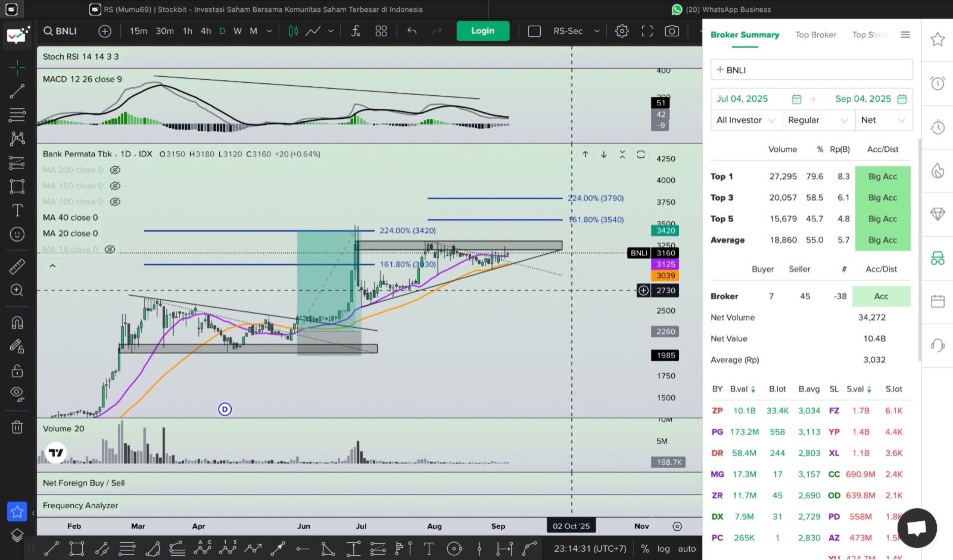Screen dimensions: 953x560
Task: Toggle hide all drawings eye icon
Action: (17, 393)
